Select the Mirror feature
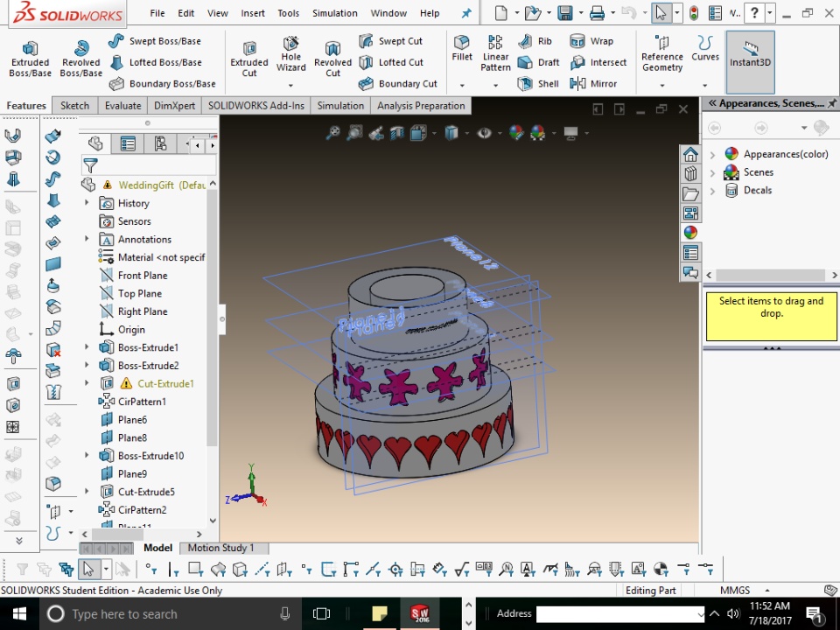 point(593,84)
